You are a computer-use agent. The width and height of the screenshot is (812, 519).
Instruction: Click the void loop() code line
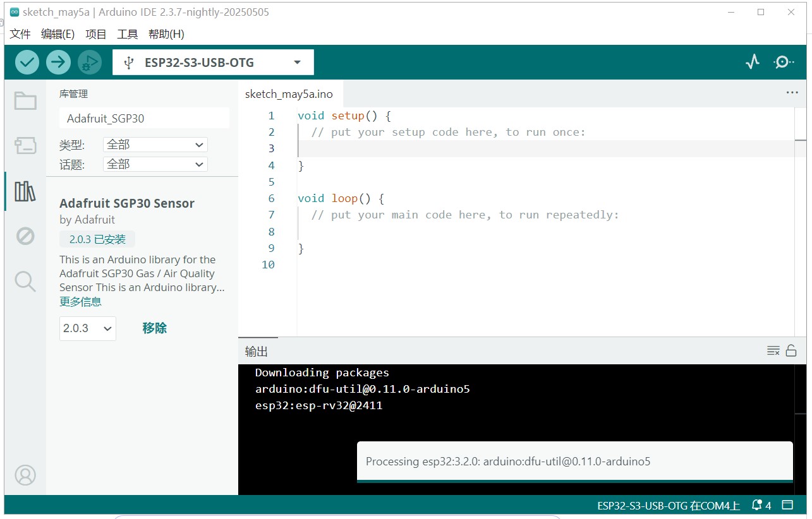pyautogui.click(x=341, y=198)
